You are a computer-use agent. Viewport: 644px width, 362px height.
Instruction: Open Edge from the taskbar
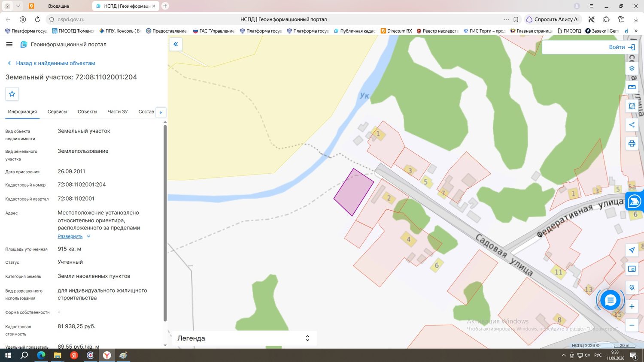click(41, 355)
